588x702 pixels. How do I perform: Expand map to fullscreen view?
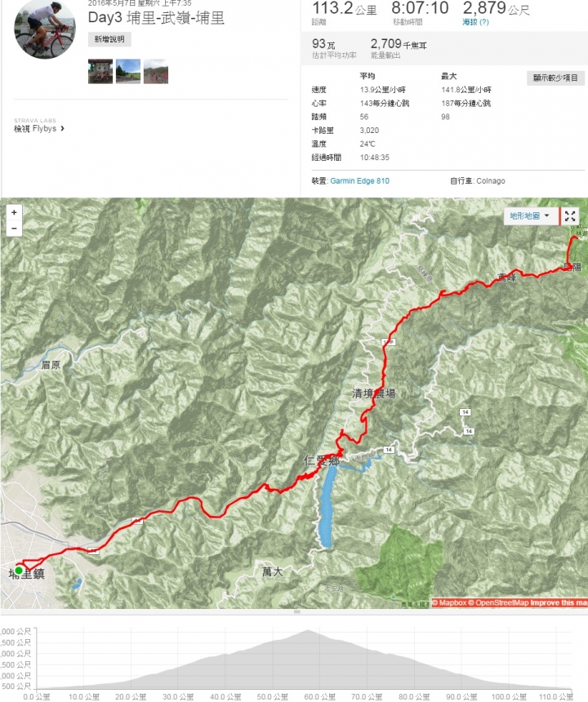pyautogui.click(x=570, y=216)
